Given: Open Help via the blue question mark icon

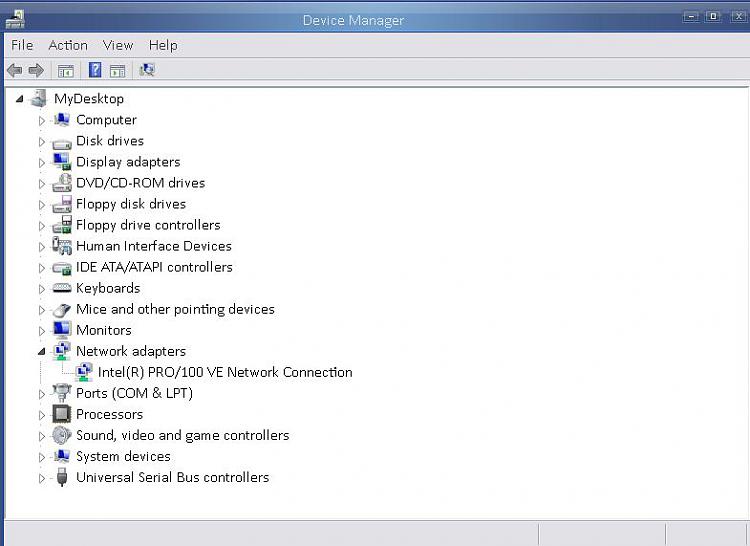Looking at the screenshot, I should [x=95, y=70].
